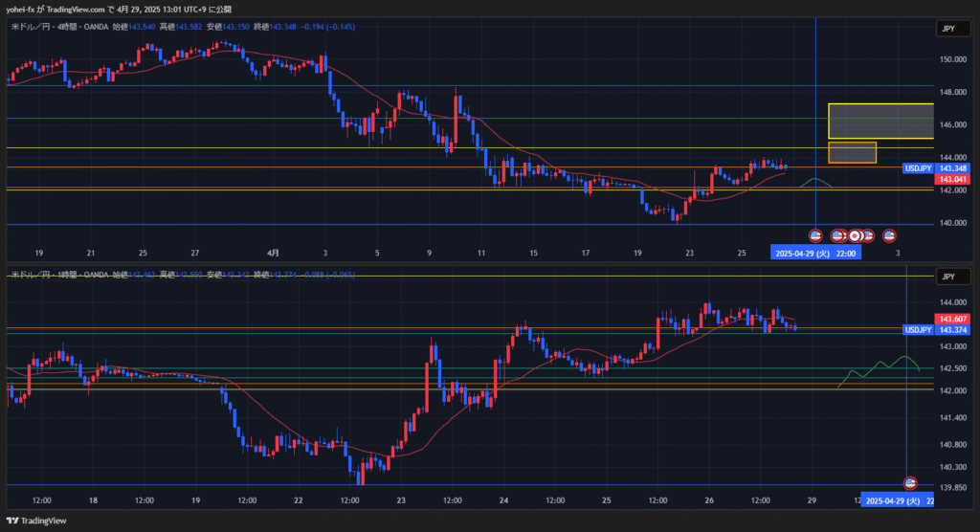Click the Japan flag economic event icon
980x532 pixels.
(x=855, y=234)
